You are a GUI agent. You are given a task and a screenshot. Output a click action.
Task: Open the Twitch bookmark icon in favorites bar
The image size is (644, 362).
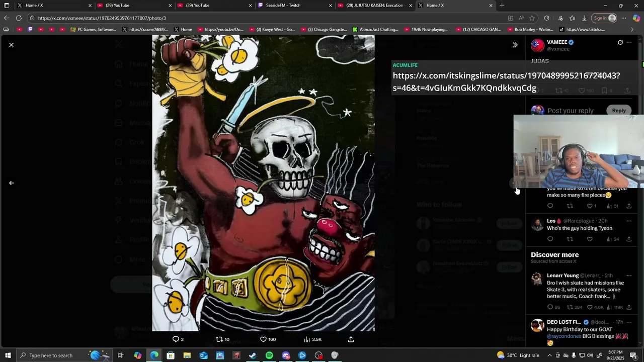(x=30, y=30)
